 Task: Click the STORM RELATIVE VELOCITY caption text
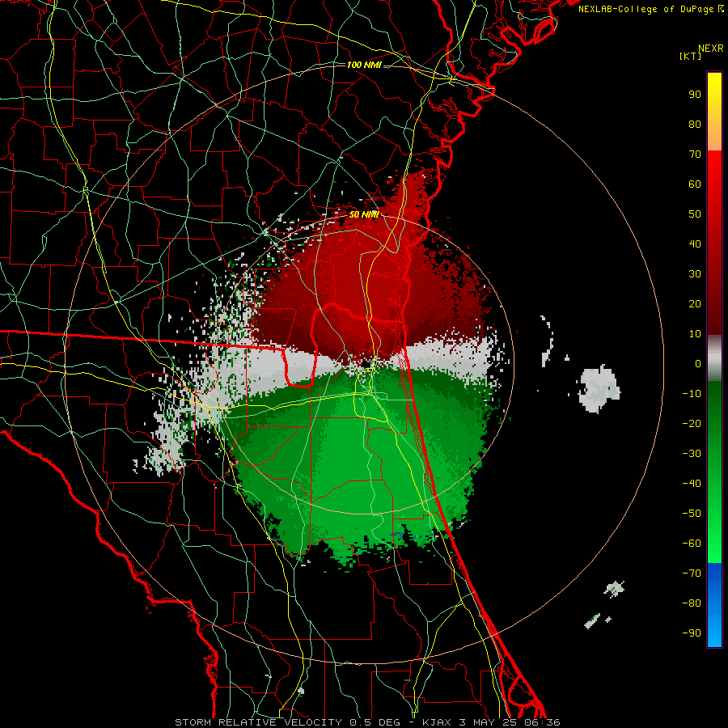click(x=258, y=722)
